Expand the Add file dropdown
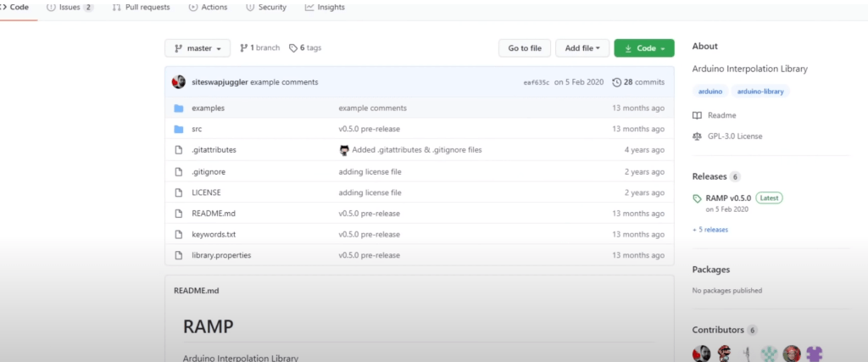The image size is (868, 362). click(582, 48)
